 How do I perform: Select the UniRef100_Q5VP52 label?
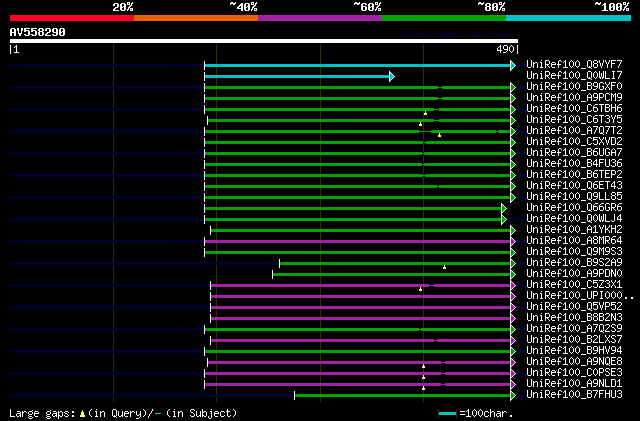(574, 307)
